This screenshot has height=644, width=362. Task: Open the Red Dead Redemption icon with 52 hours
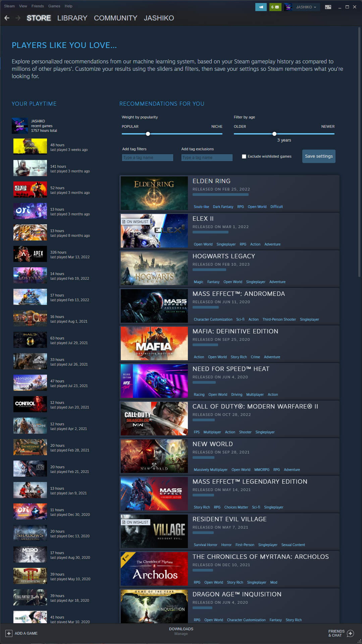30,190
